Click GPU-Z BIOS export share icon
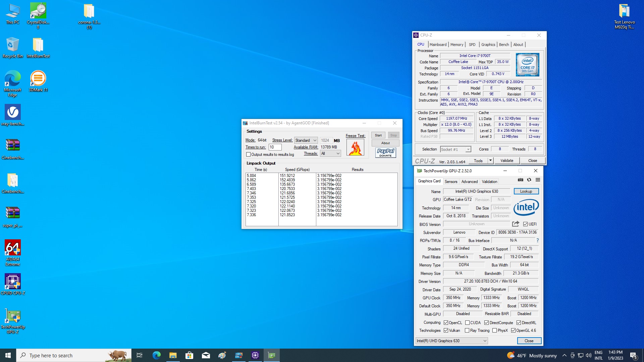 (516, 224)
